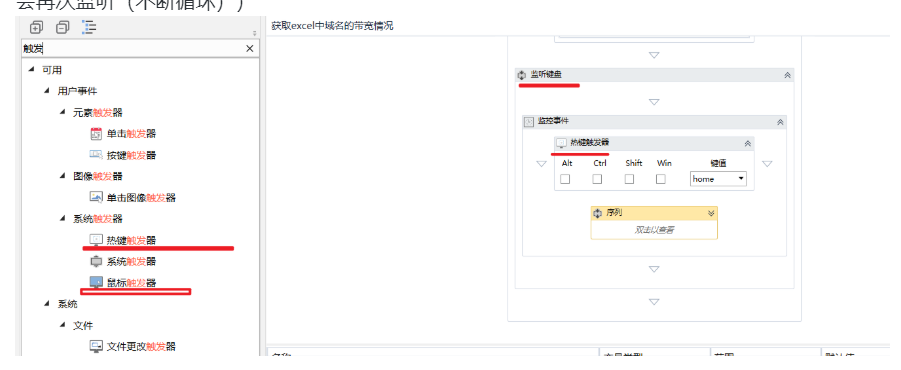Select the 文件更改触发器 activity icon

[x=96, y=346]
